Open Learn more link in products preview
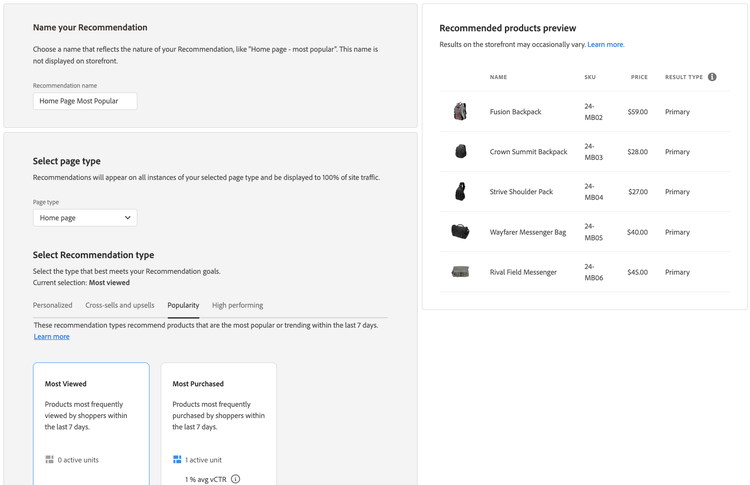The width and height of the screenshot is (750, 485). click(x=606, y=45)
